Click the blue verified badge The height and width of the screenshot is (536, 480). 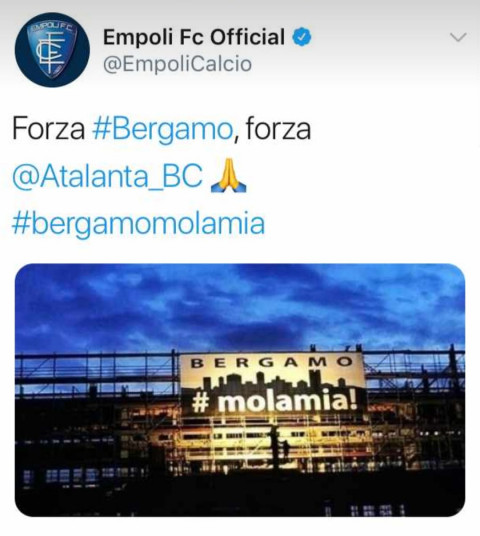pos(301,37)
